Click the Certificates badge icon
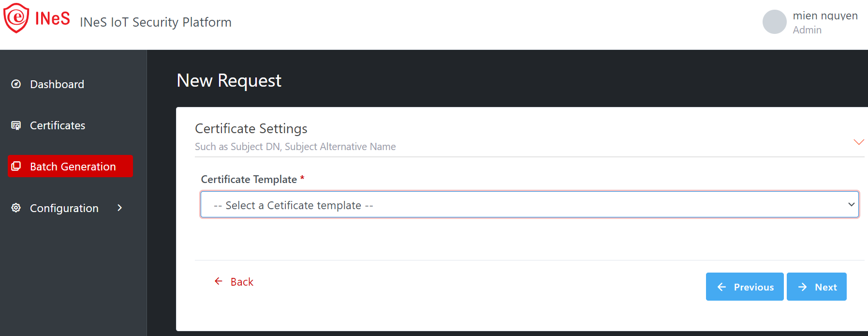Viewport: 868px width, 336px height. [x=16, y=125]
